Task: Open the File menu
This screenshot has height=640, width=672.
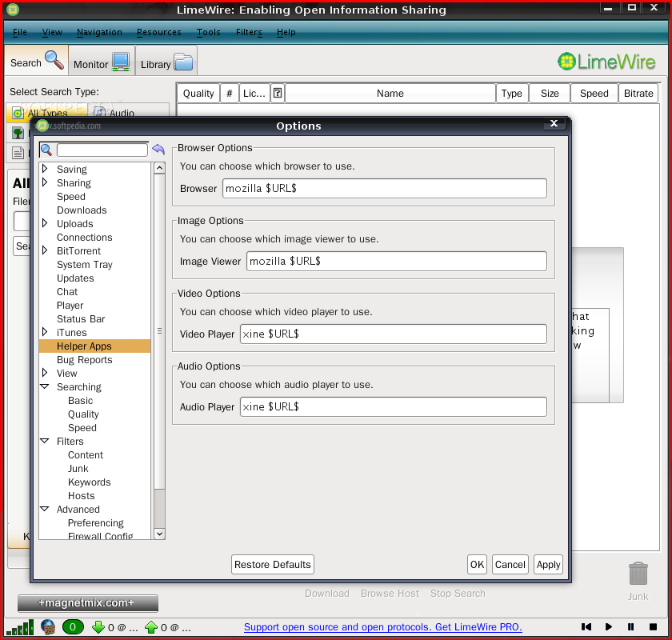Action: pyautogui.click(x=20, y=32)
